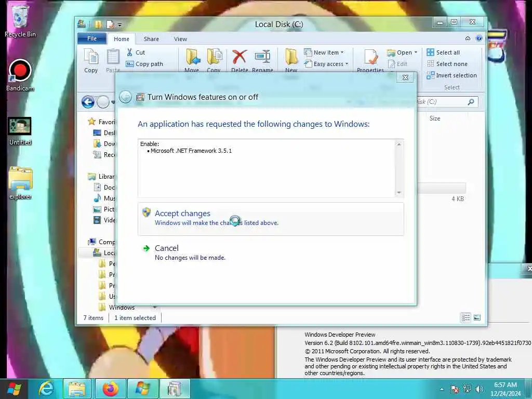The image size is (532, 399).
Task: Click the volume speaker tray icon
Action: 480,389
